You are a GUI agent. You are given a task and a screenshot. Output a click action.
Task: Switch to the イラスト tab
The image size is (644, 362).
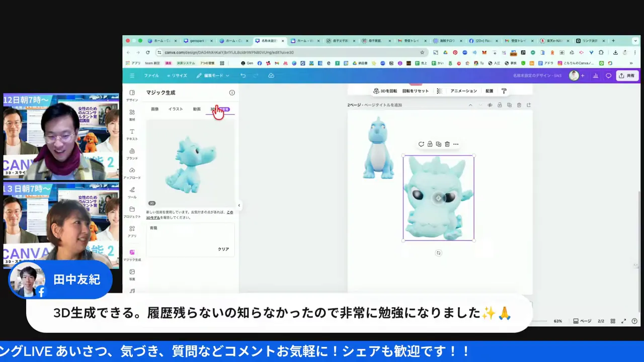click(x=175, y=109)
